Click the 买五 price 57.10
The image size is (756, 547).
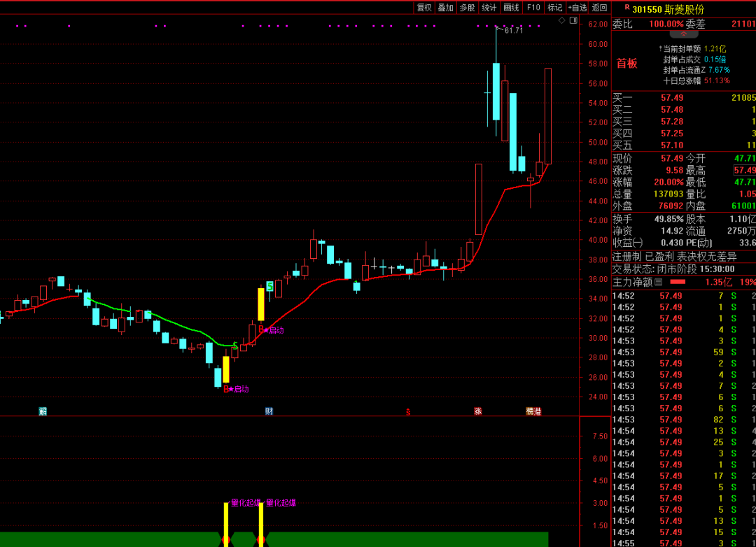pyautogui.click(x=672, y=145)
